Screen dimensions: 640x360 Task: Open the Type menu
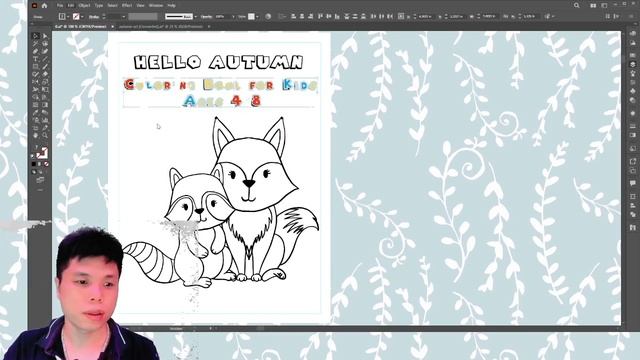pos(99,6)
